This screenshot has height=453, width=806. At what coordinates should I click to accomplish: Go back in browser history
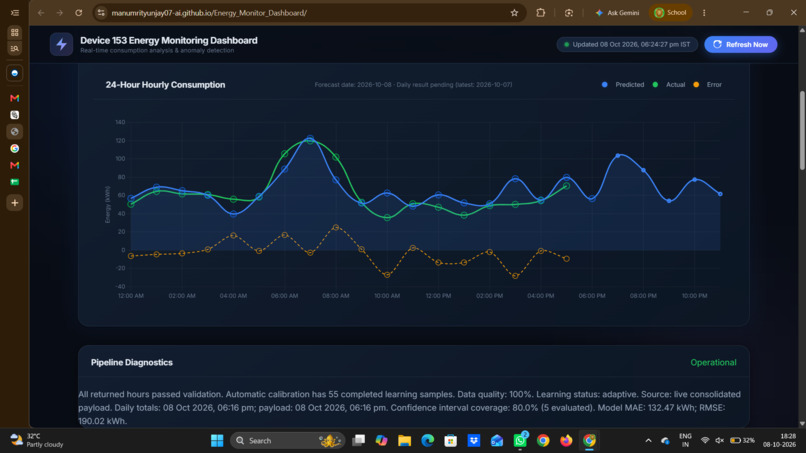(x=41, y=13)
